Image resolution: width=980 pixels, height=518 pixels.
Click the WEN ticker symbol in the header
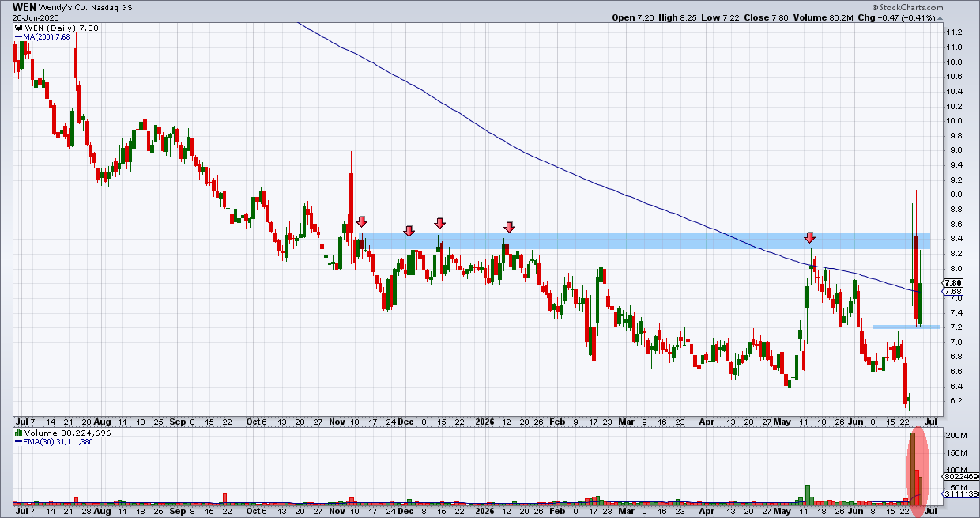(x=24, y=6)
